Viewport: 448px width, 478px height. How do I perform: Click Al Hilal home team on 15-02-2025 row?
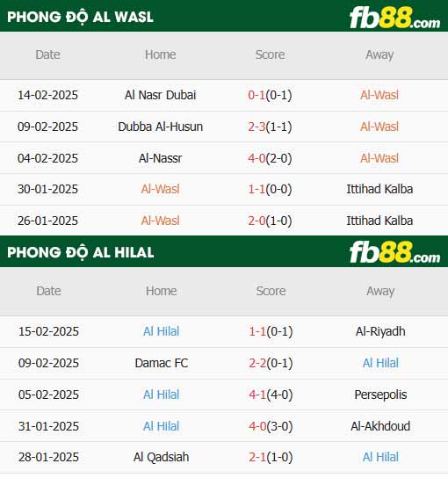pos(162,331)
